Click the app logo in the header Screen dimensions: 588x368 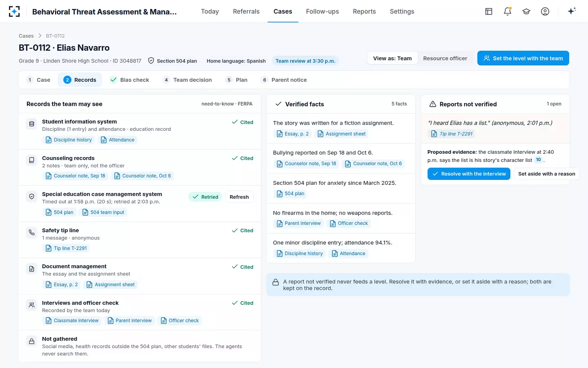[x=14, y=11]
